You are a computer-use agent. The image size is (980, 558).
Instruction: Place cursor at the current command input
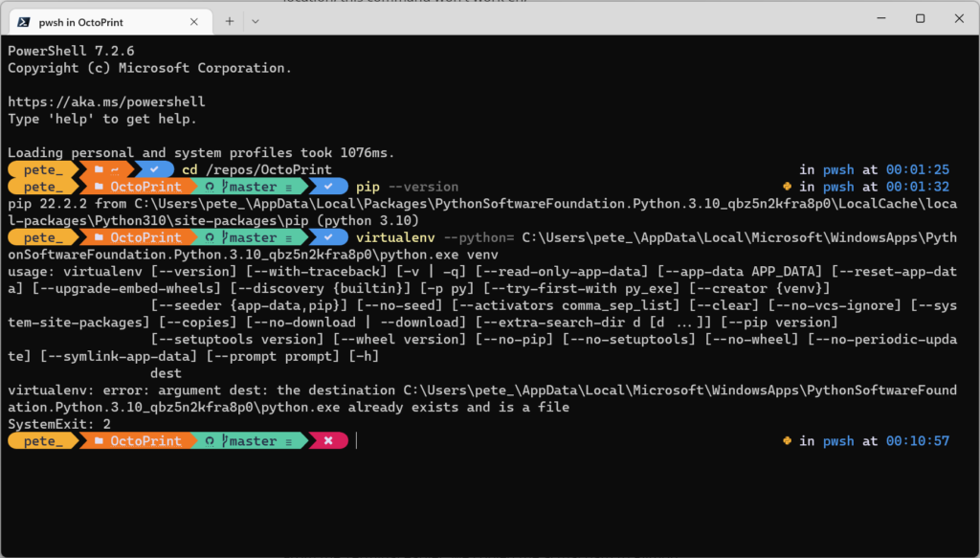[357, 440]
